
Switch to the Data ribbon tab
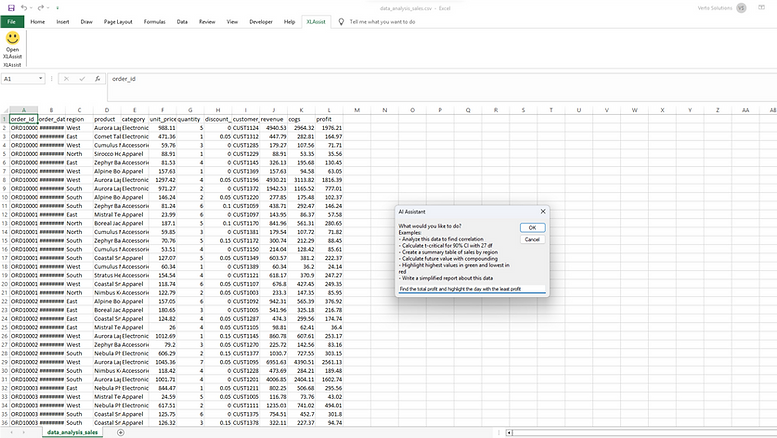[182, 22]
